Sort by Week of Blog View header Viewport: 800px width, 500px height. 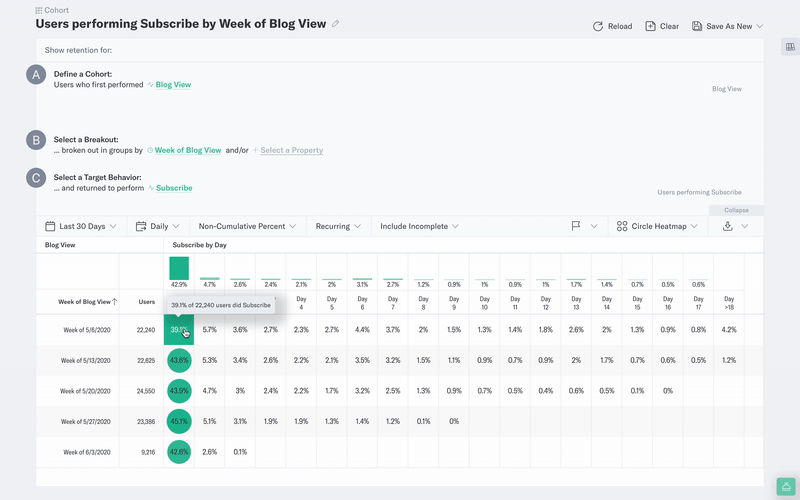coord(87,302)
